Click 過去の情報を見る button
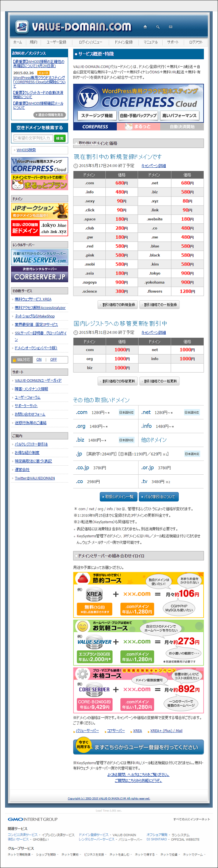 click(49, 115)
